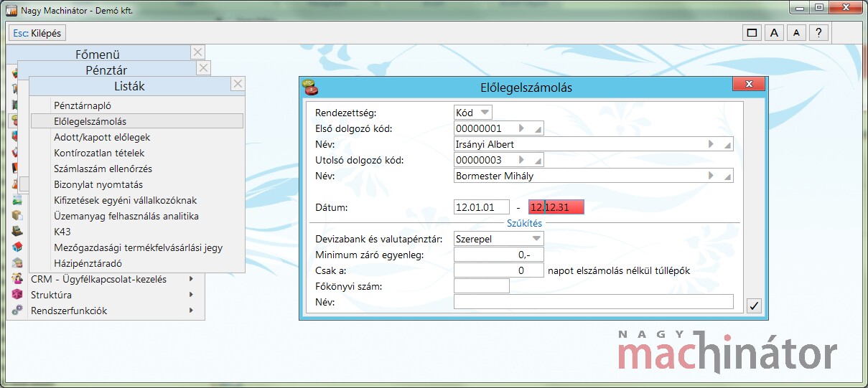Click the Előlegelszámolás dialog coins icon

310,87
